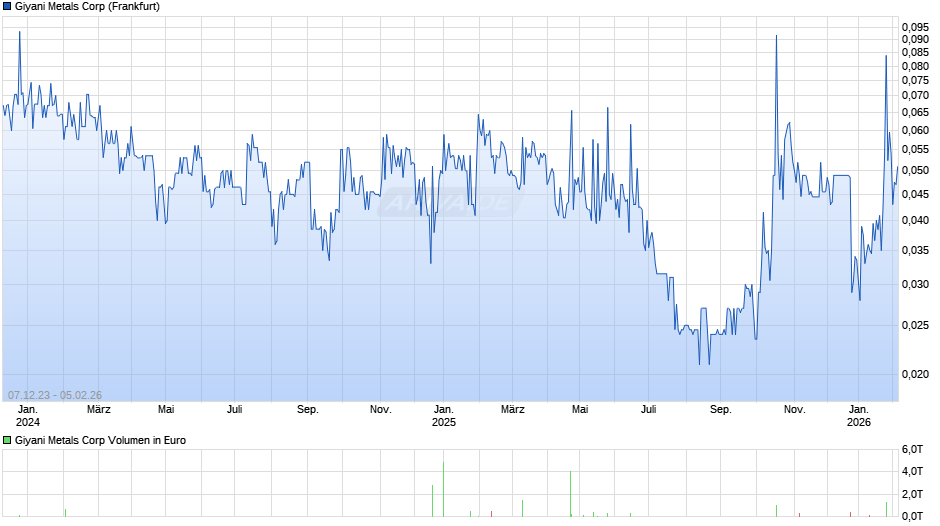Click the 0,075 price axis label
Image resolution: width=940 pixels, height=526 pixels.
pos(915,80)
